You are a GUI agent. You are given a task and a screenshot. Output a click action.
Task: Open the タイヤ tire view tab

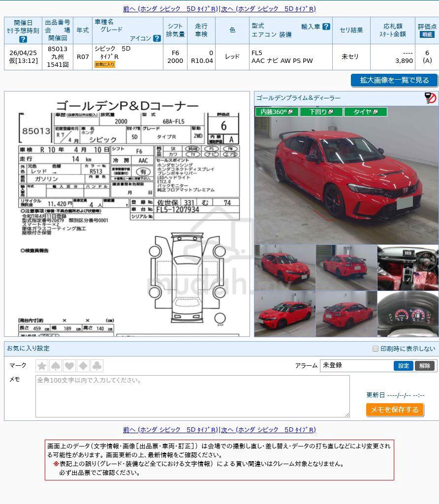coord(365,112)
